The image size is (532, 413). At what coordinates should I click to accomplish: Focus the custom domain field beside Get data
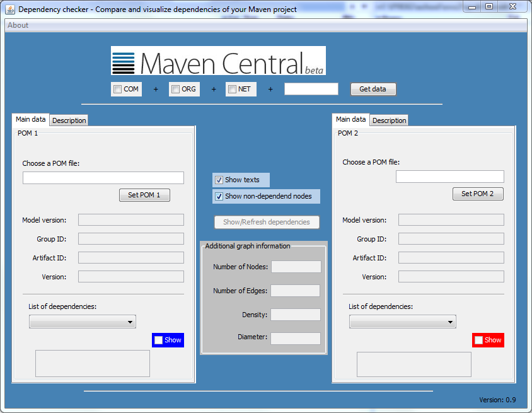click(311, 89)
